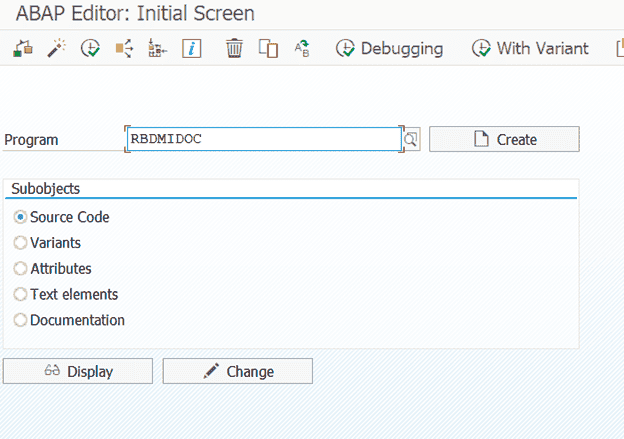The height and width of the screenshot is (439, 624).
Task: Execute program With Variant
Action: (x=530, y=48)
